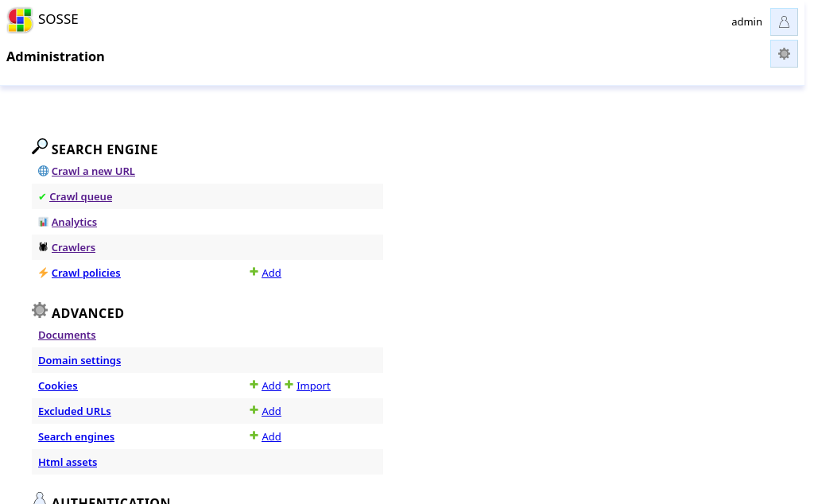The width and height of the screenshot is (814, 504).
Task: Open Domain settings
Action: [79, 361]
